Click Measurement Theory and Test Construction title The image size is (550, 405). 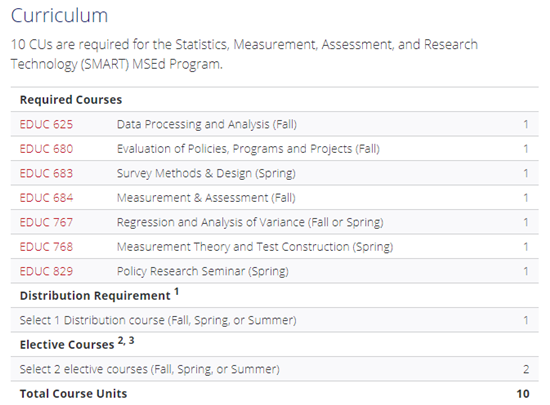(x=255, y=247)
